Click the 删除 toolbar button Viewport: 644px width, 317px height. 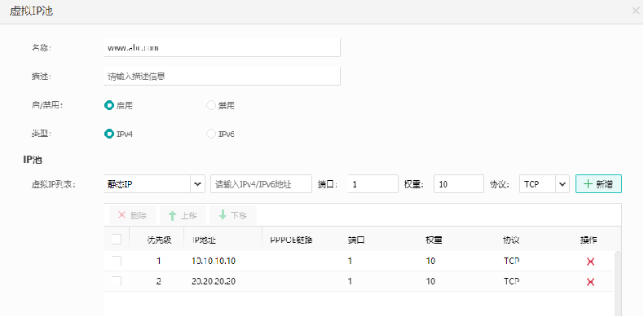click(x=132, y=215)
